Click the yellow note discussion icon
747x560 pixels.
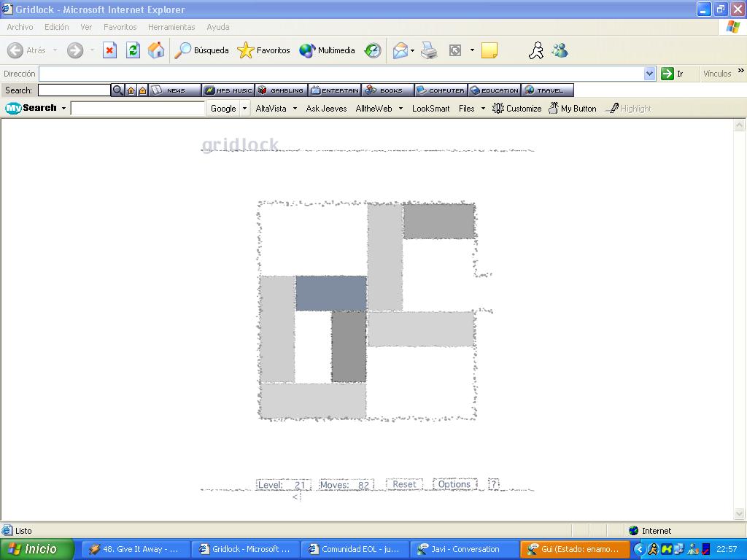(489, 50)
